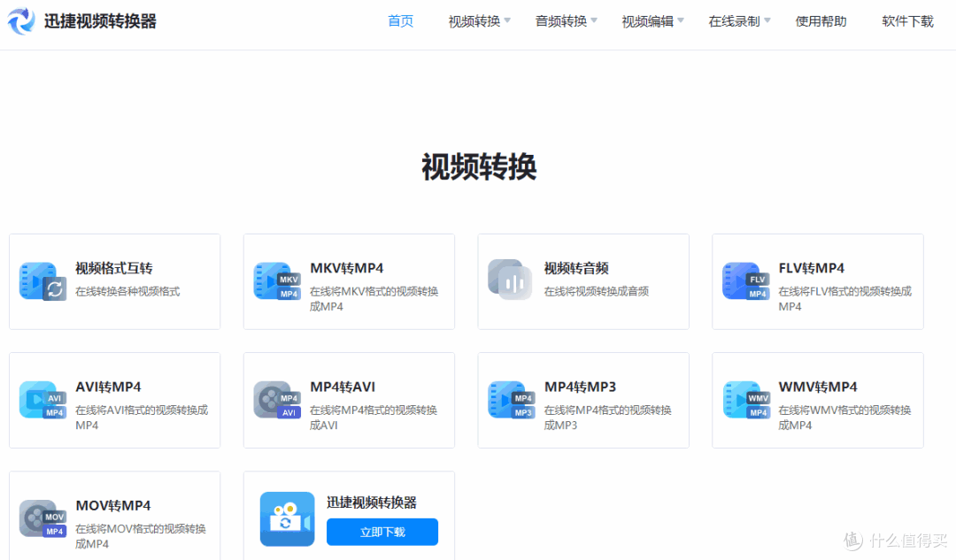Open the WMV转MP4 title link

(x=818, y=387)
